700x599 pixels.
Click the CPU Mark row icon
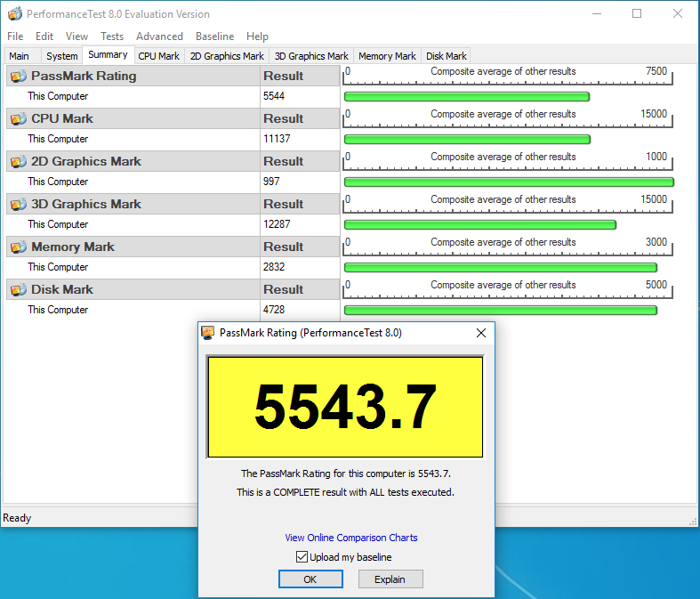tap(19, 118)
